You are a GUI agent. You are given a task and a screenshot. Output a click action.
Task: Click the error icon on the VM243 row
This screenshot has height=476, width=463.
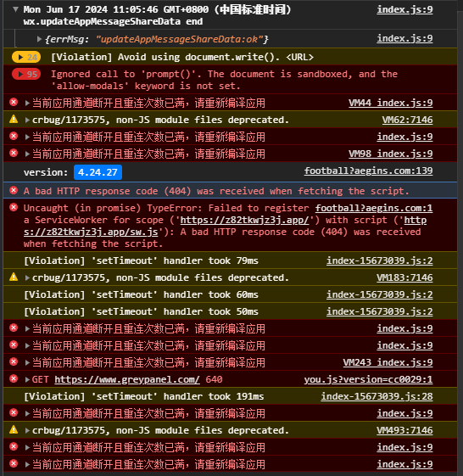(14, 361)
